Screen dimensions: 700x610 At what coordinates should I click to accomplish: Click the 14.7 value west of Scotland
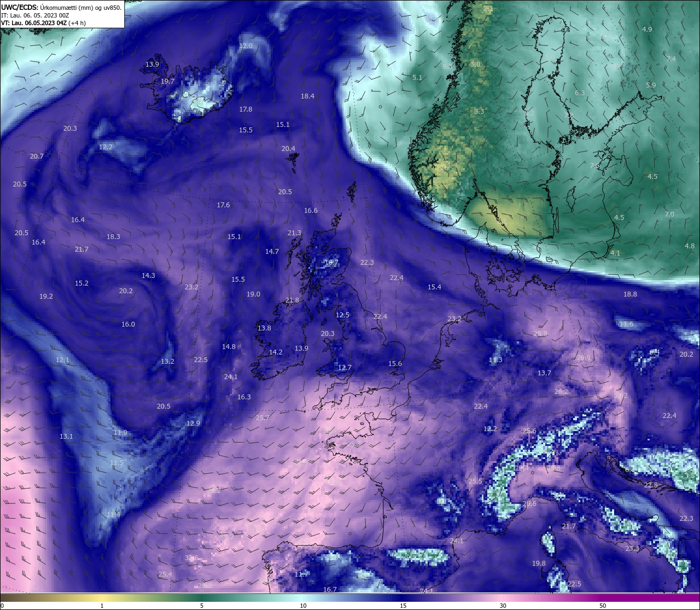[x=272, y=252]
